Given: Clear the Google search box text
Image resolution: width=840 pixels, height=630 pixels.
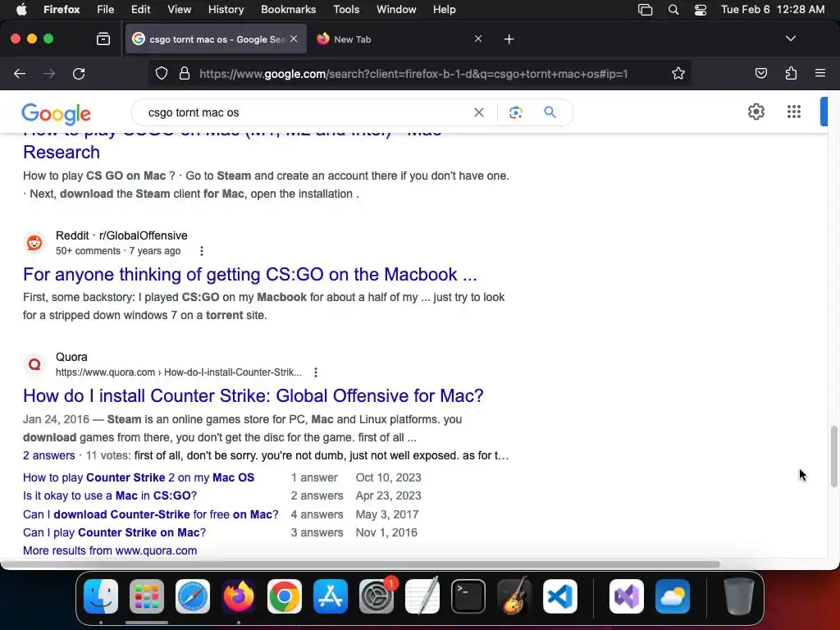Looking at the screenshot, I should [x=479, y=112].
